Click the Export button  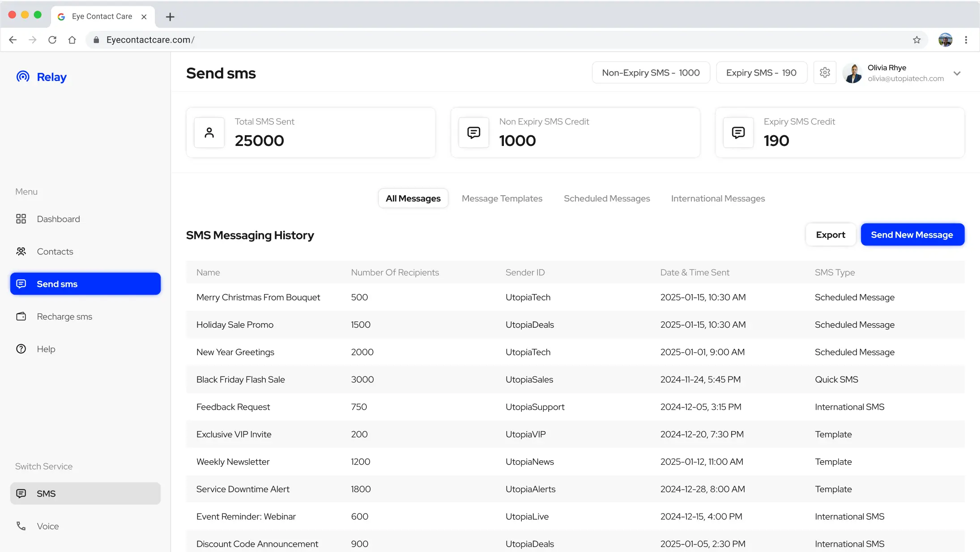coord(831,235)
